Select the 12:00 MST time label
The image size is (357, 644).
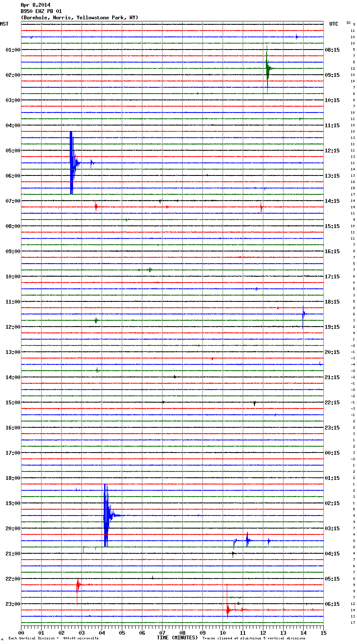click(x=13, y=327)
